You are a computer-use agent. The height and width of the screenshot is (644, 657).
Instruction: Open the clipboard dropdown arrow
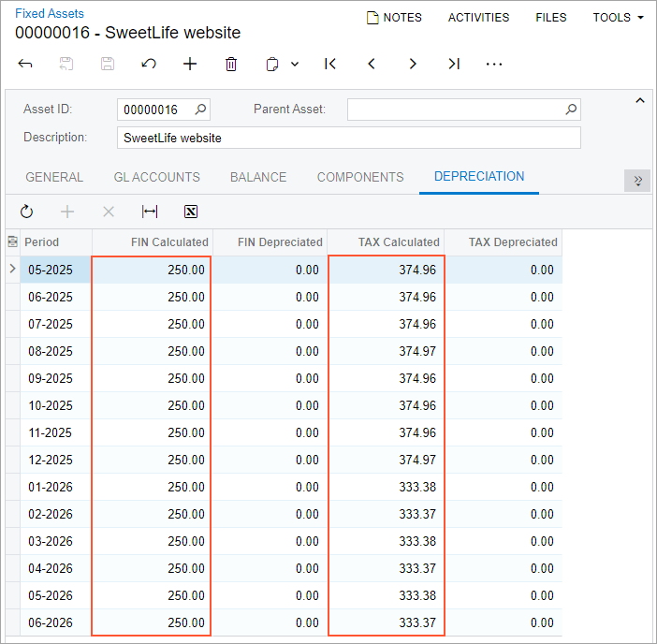coord(295,65)
